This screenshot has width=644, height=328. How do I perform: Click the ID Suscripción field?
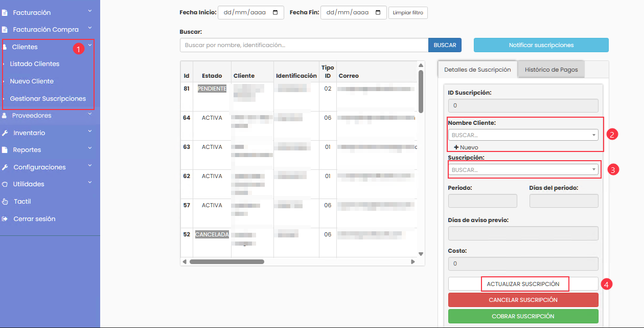523,105
